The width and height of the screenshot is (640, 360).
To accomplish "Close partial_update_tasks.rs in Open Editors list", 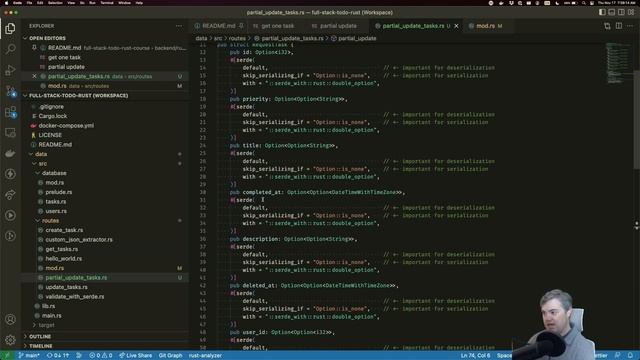I will 34,76.
